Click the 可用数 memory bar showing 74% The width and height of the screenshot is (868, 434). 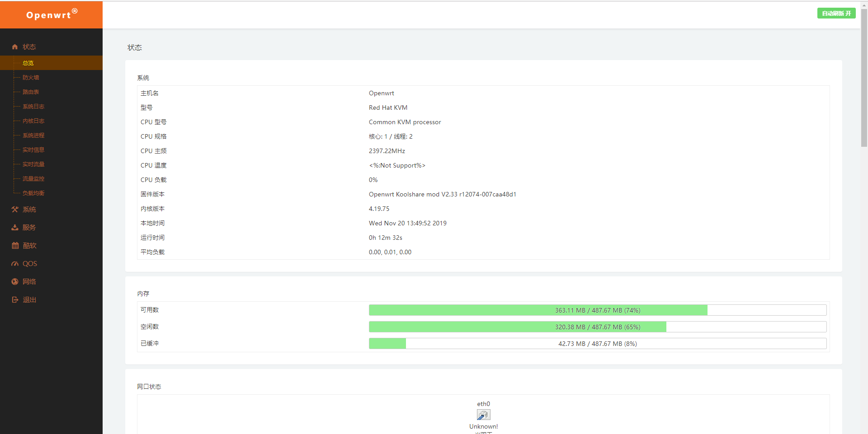tap(598, 310)
